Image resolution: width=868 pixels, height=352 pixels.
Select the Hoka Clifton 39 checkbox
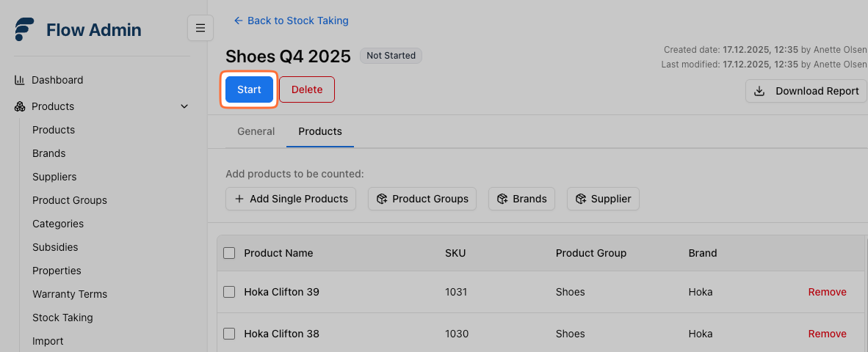pyautogui.click(x=229, y=292)
